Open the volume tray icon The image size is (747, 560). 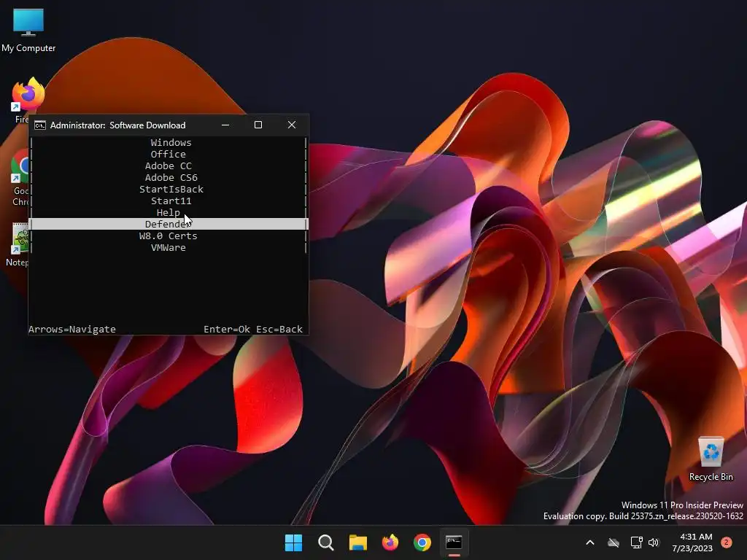[654, 542]
